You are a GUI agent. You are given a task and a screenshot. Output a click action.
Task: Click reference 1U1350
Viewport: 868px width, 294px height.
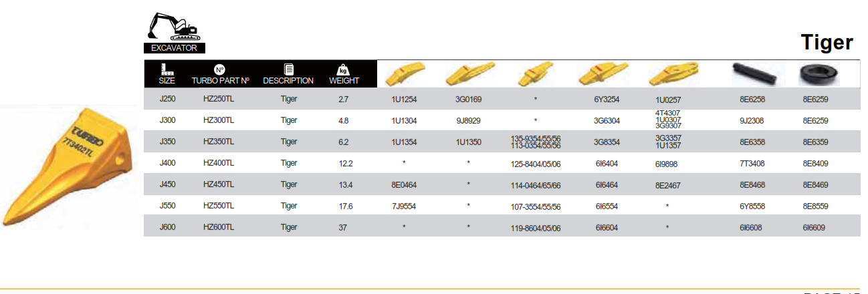pos(469,142)
